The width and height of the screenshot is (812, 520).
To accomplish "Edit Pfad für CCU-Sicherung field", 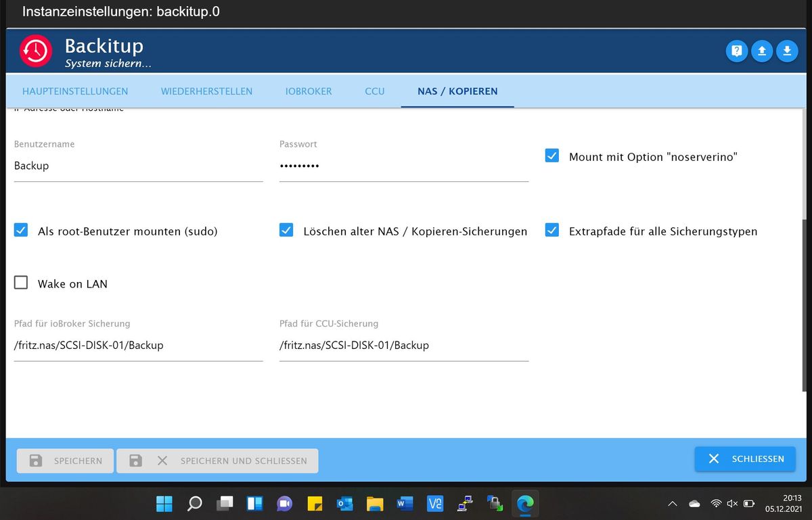I will [x=403, y=346].
